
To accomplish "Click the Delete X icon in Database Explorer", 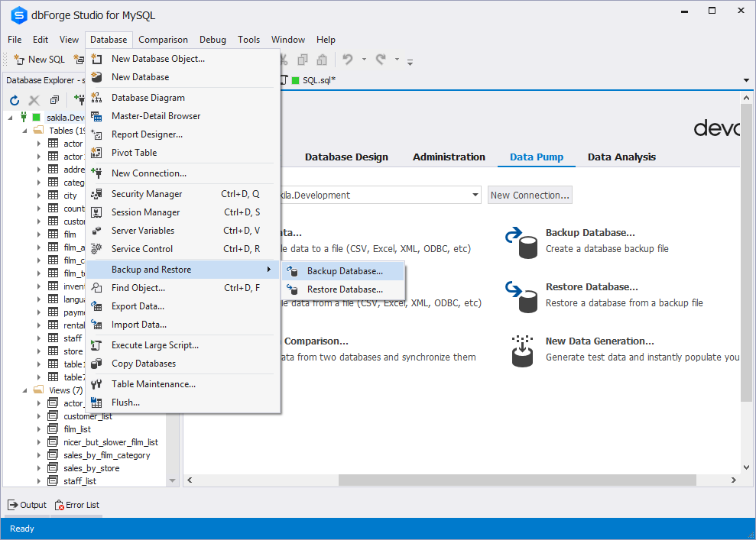I will click(34, 100).
